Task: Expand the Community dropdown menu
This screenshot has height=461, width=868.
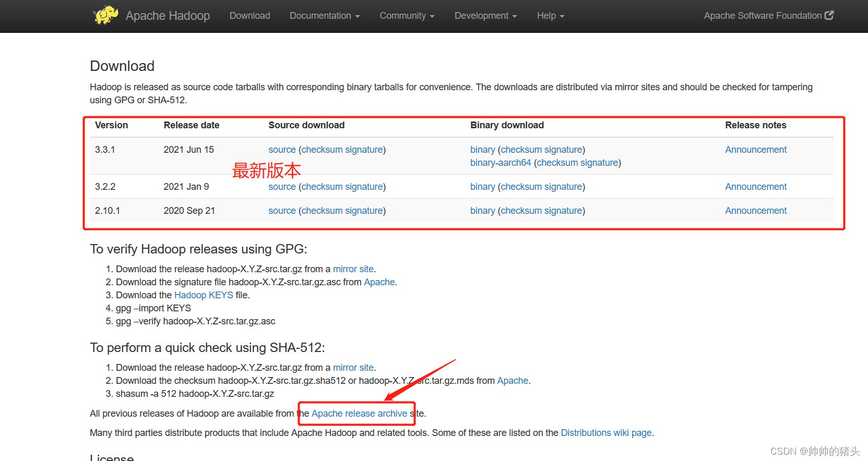Action: click(x=407, y=16)
